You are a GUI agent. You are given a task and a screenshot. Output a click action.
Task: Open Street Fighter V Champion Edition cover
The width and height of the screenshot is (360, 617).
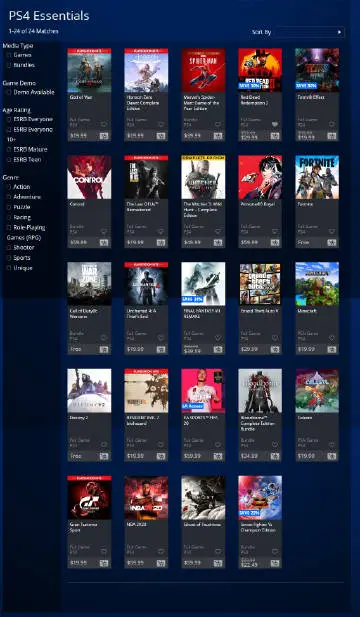[x=260, y=498]
